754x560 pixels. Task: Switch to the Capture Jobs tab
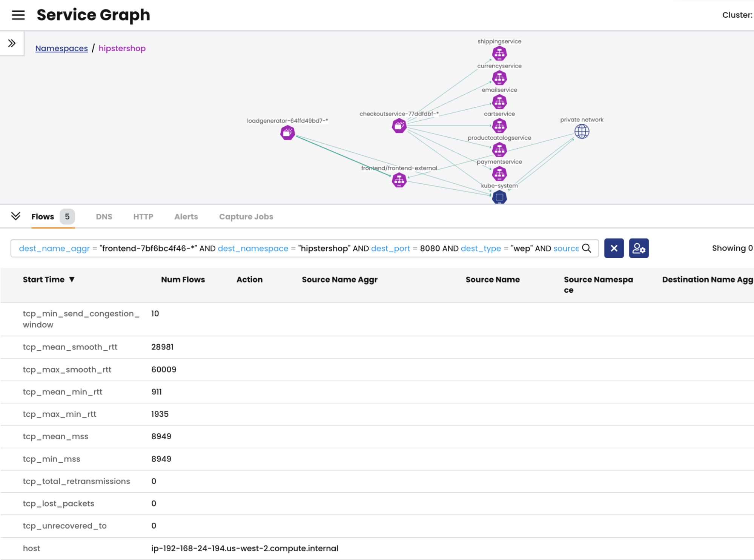[x=246, y=216]
